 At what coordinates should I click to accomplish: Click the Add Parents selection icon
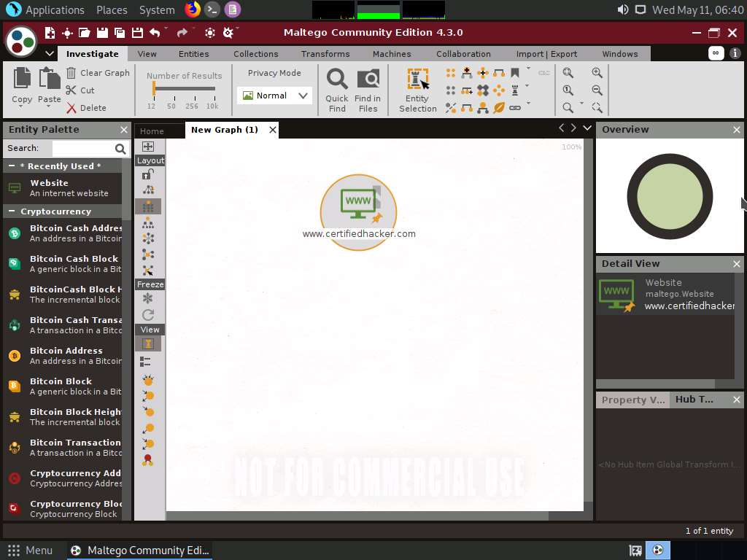(x=467, y=72)
